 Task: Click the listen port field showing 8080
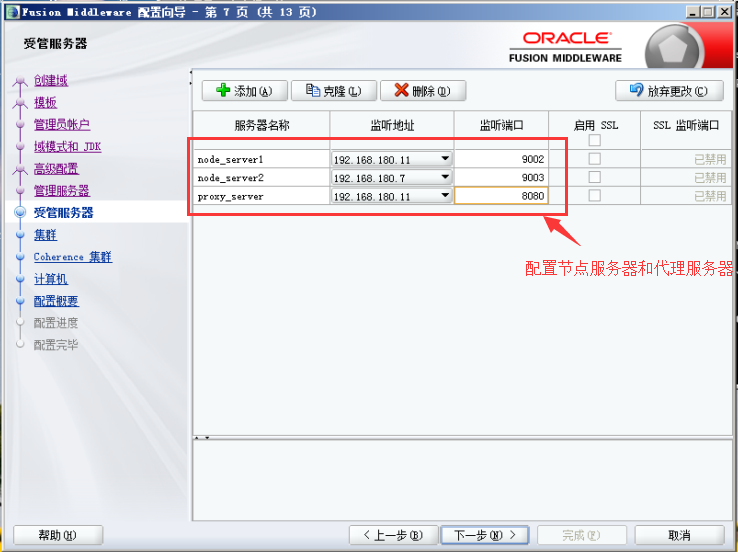coord(501,196)
